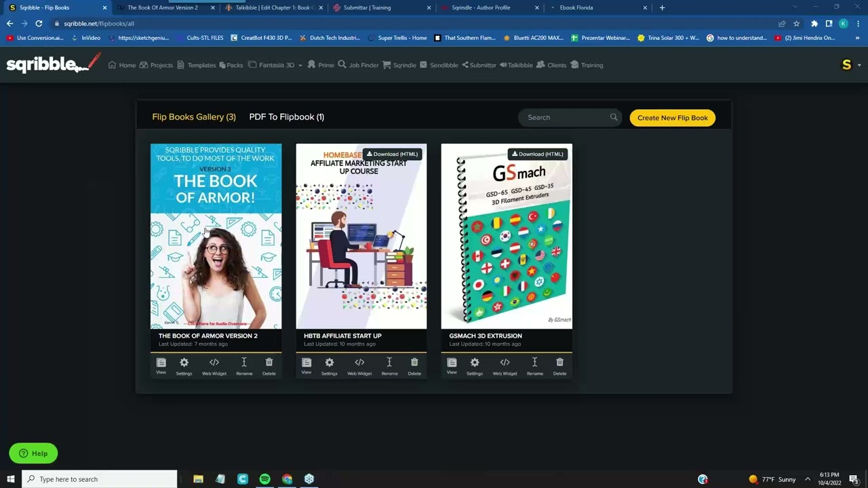Download HTML for HBTB Affiliate flipbook

pyautogui.click(x=392, y=154)
